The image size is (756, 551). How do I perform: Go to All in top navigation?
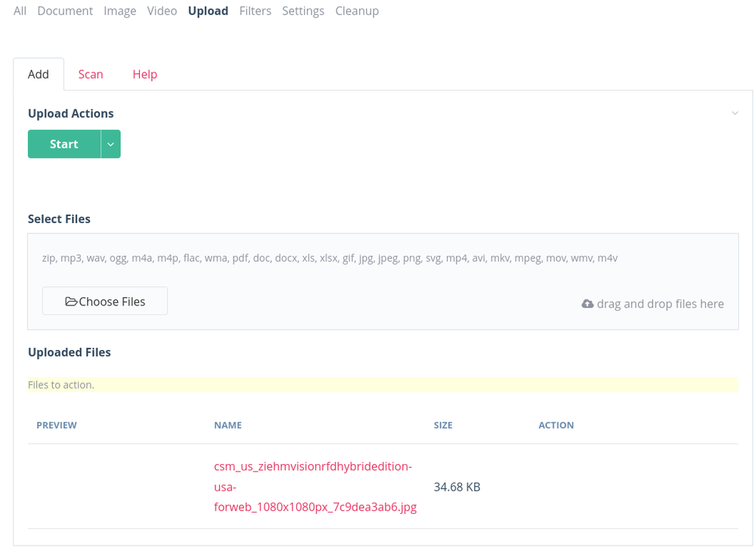(20, 11)
